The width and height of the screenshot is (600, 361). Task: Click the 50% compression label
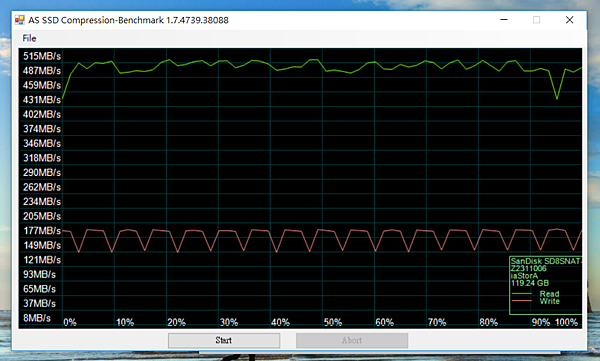(x=333, y=322)
